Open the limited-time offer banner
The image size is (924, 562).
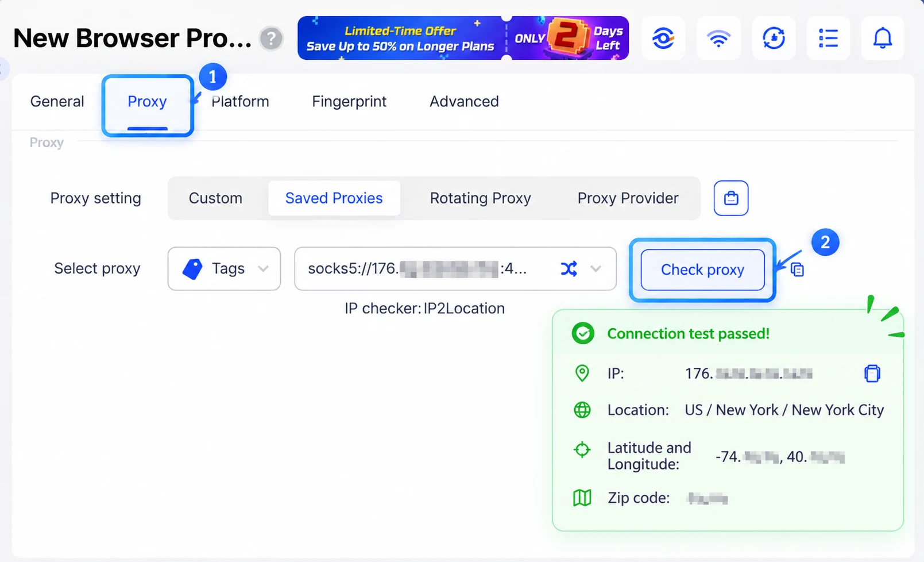tap(463, 38)
